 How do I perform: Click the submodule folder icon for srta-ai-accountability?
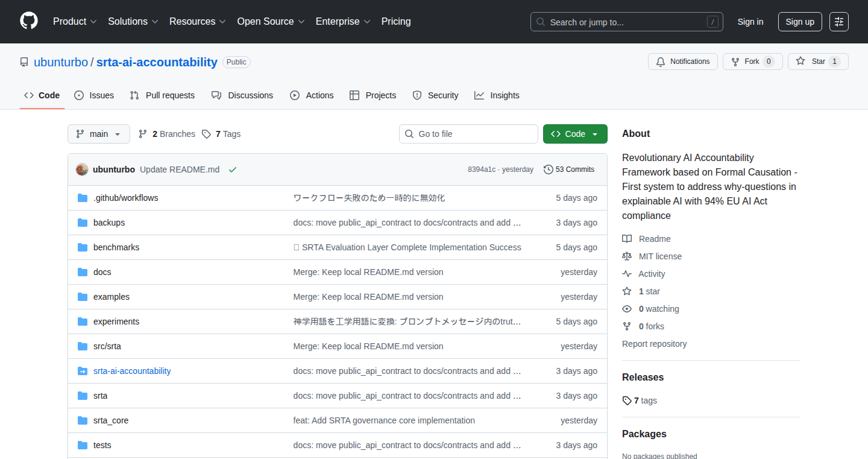[x=83, y=371]
